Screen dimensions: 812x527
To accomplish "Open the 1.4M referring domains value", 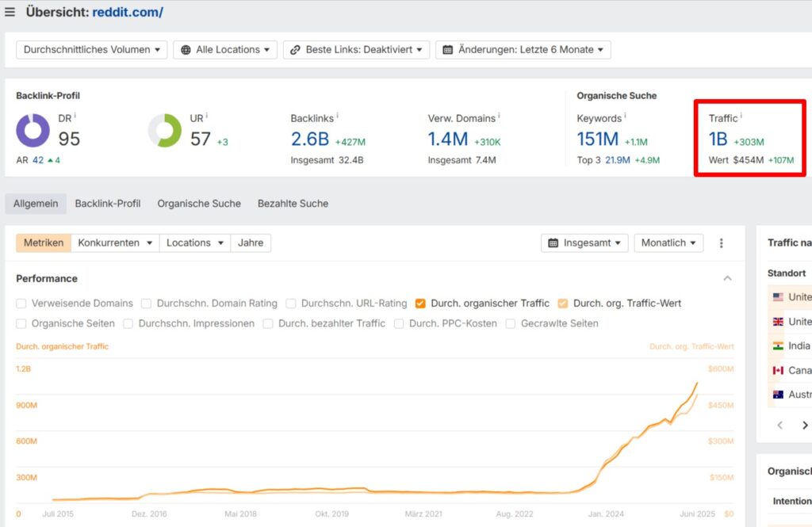I will [x=447, y=139].
